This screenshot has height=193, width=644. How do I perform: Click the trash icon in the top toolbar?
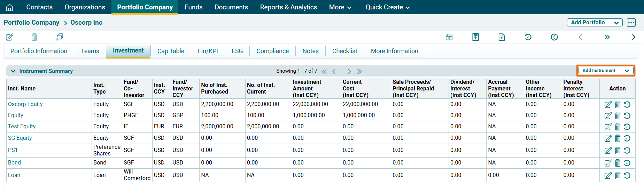pyautogui.click(x=34, y=37)
